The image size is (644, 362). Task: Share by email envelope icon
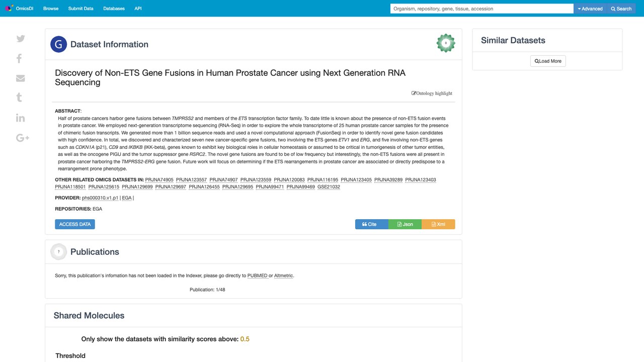[x=21, y=78]
